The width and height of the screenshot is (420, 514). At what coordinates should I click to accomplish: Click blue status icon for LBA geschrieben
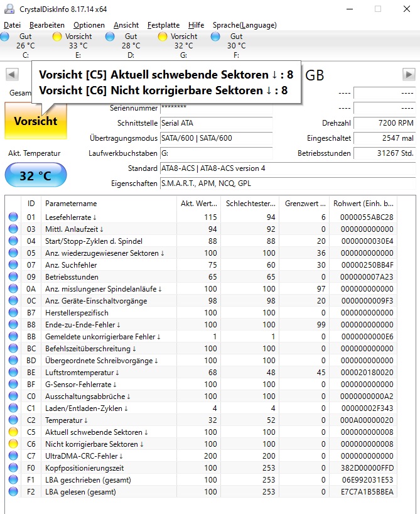(13, 479)
